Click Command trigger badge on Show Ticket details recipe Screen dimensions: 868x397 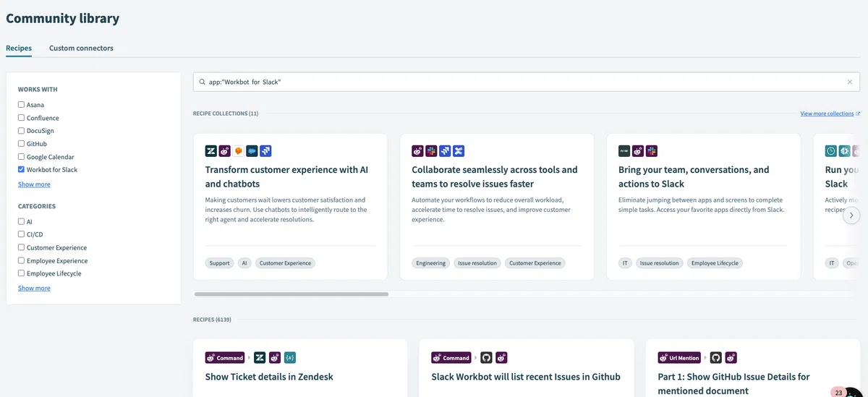225,357
